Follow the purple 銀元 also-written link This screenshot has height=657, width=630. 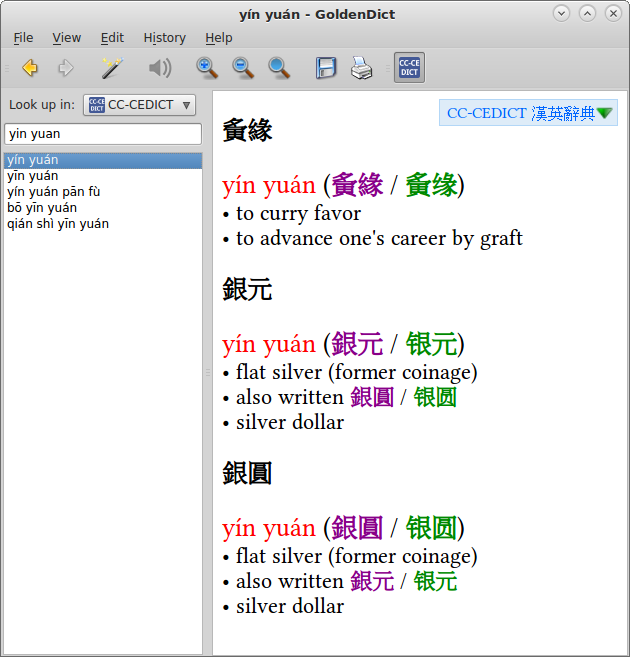(372, 581)
